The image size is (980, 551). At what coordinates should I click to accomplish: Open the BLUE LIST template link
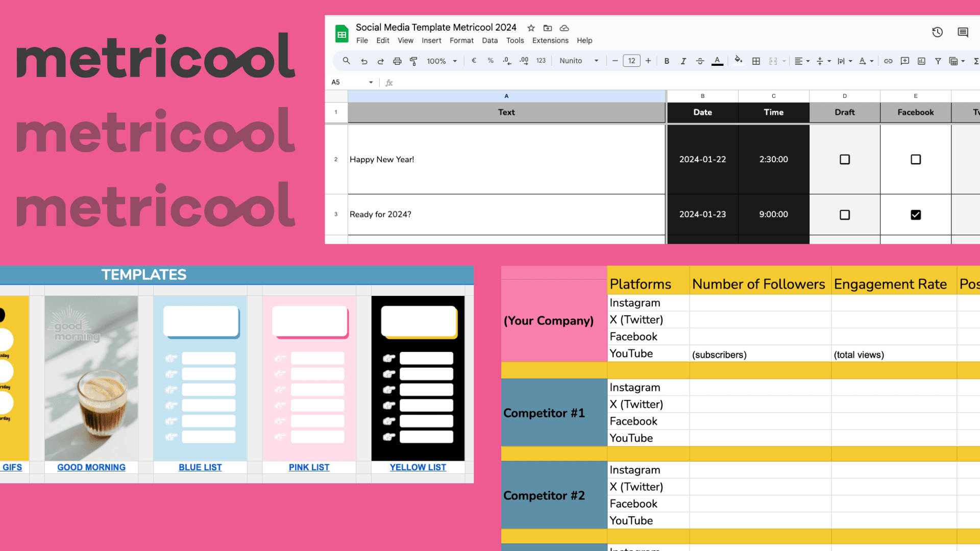200,467
